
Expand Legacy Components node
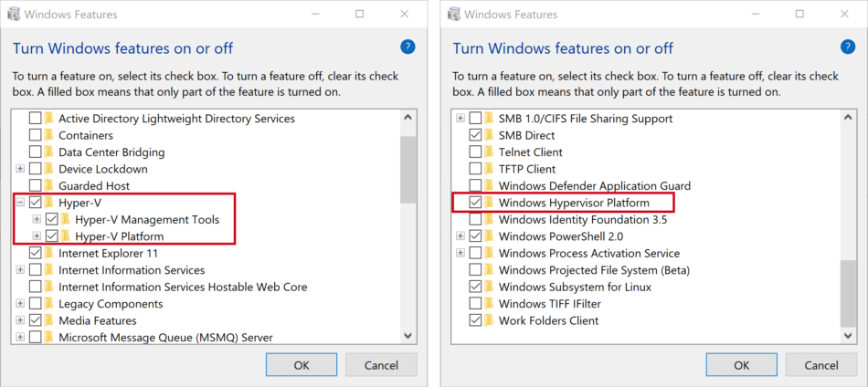point(20,304)
